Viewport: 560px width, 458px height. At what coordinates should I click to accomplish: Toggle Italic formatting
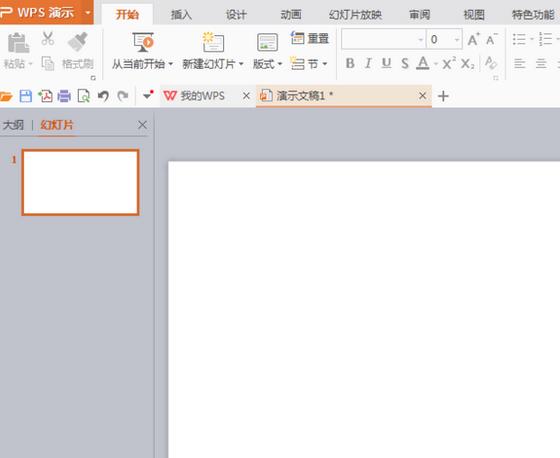tap(368, 64)
